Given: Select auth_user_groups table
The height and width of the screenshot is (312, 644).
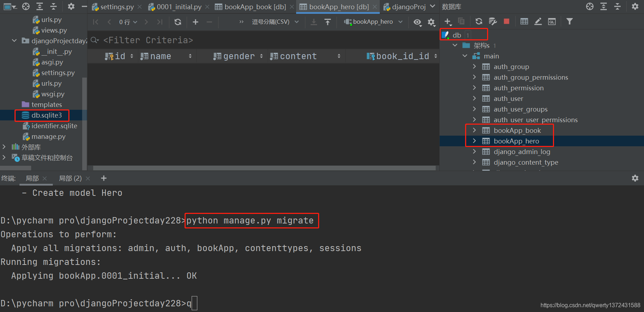Looking at the screenshot, I should 520,109.
